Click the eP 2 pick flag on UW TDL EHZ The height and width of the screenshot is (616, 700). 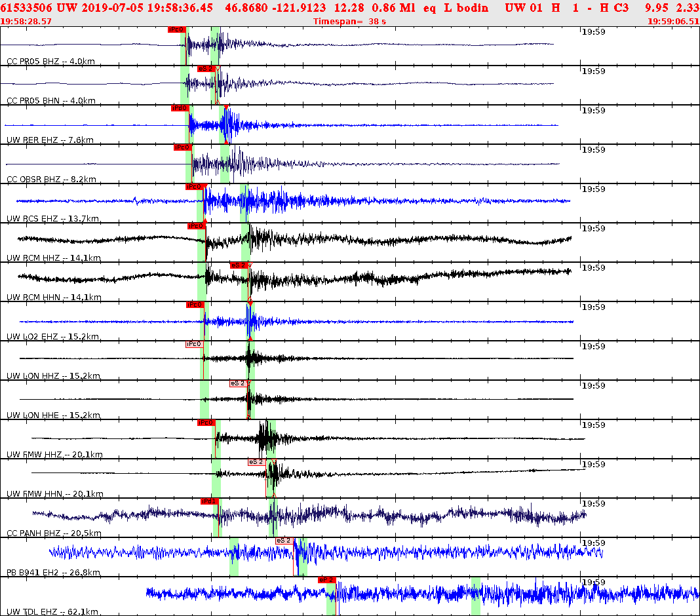coord(326,579)
